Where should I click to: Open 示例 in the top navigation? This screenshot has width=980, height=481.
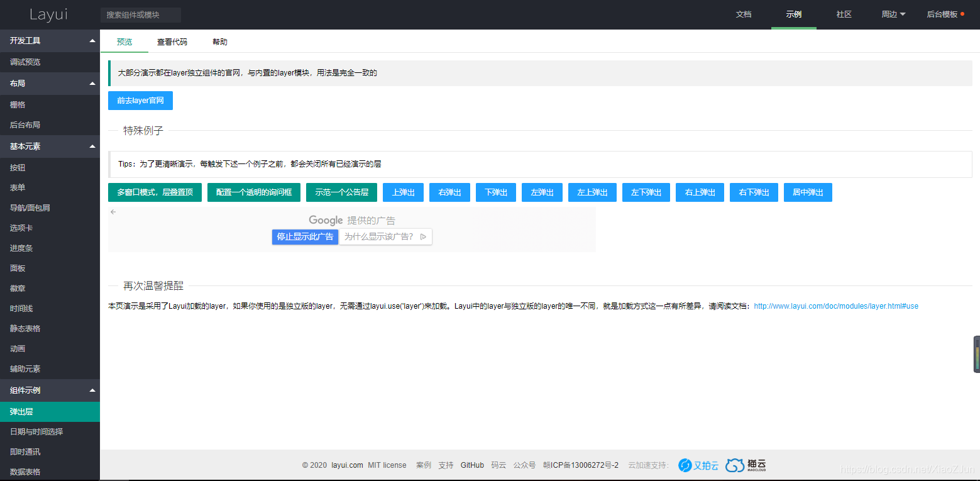(794, 14)
